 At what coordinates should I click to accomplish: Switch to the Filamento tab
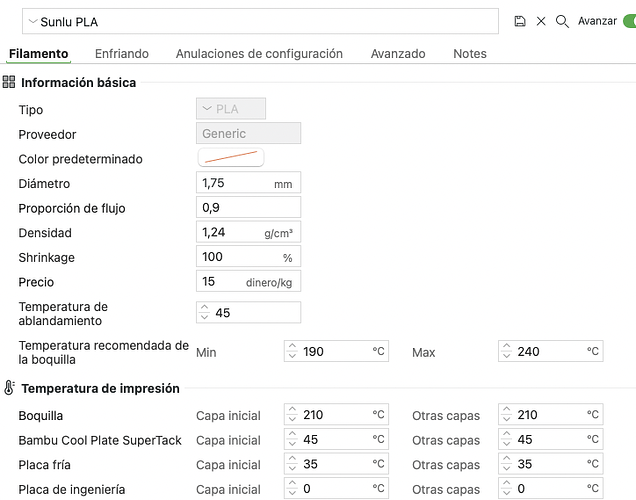point(39,54)
